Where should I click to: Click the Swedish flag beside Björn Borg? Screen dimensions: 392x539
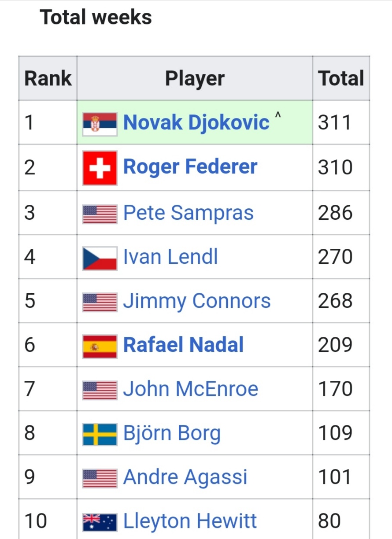point(100,434)
